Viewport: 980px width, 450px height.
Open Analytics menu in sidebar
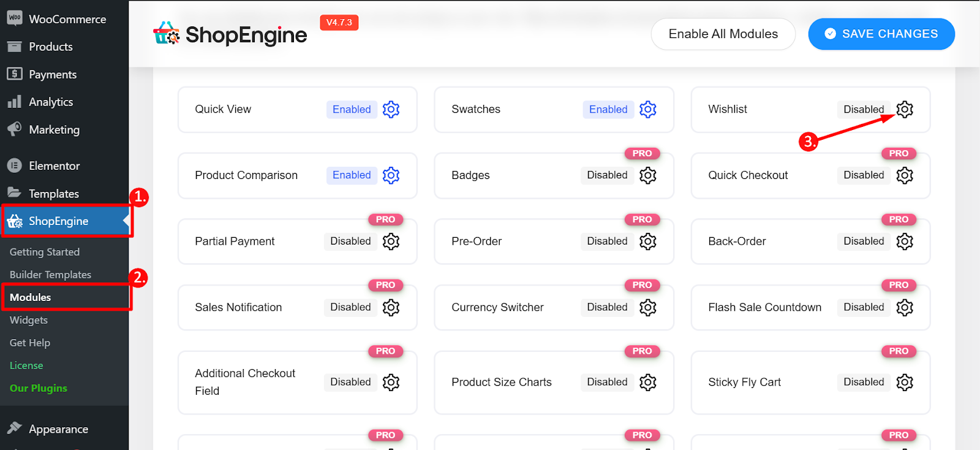[64, 102]
